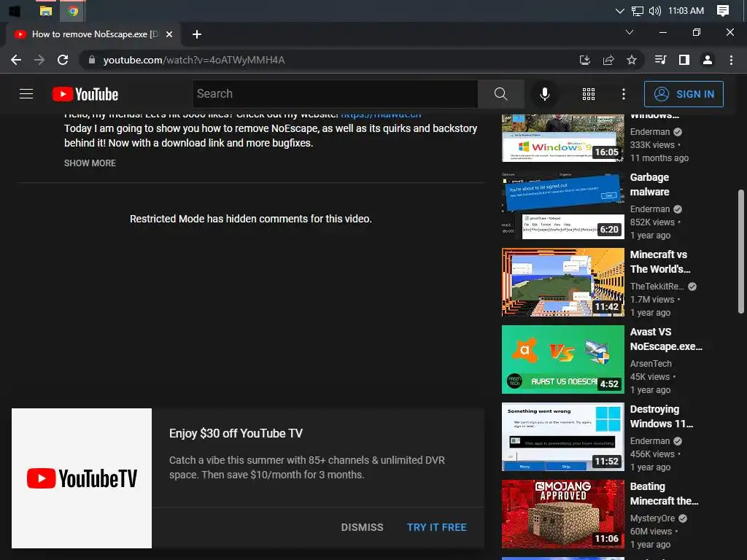Viewport: 747px width, 560px height.
Task: Go to the YouTube home logo
Action: coord(85,94)
